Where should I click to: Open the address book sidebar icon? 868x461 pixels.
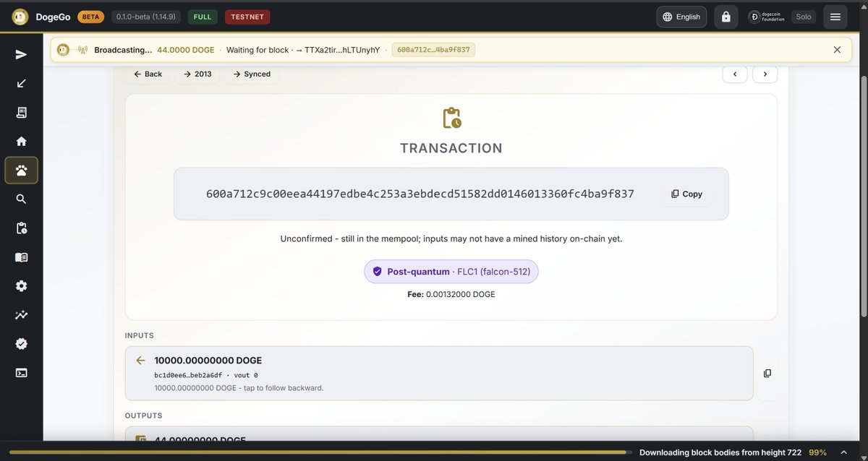coord(21,257)
